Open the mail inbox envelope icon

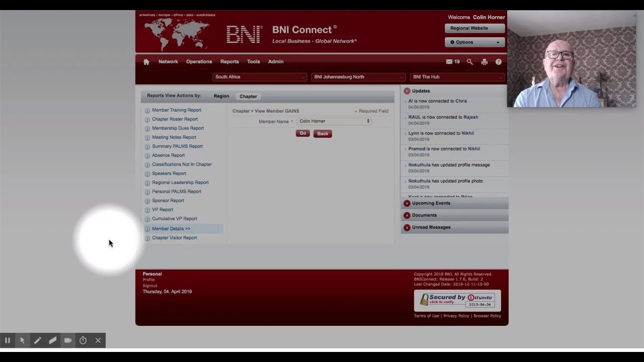click(x=449, y=62)
